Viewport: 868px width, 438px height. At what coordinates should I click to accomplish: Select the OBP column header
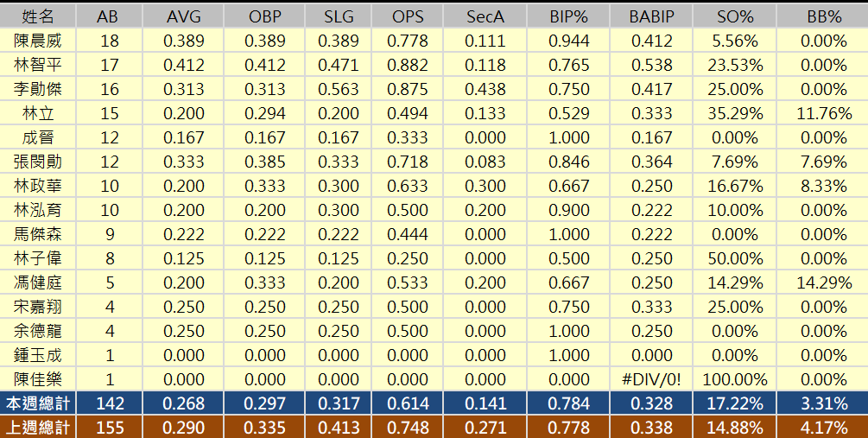pyautogui.click(x=264, y=16)
